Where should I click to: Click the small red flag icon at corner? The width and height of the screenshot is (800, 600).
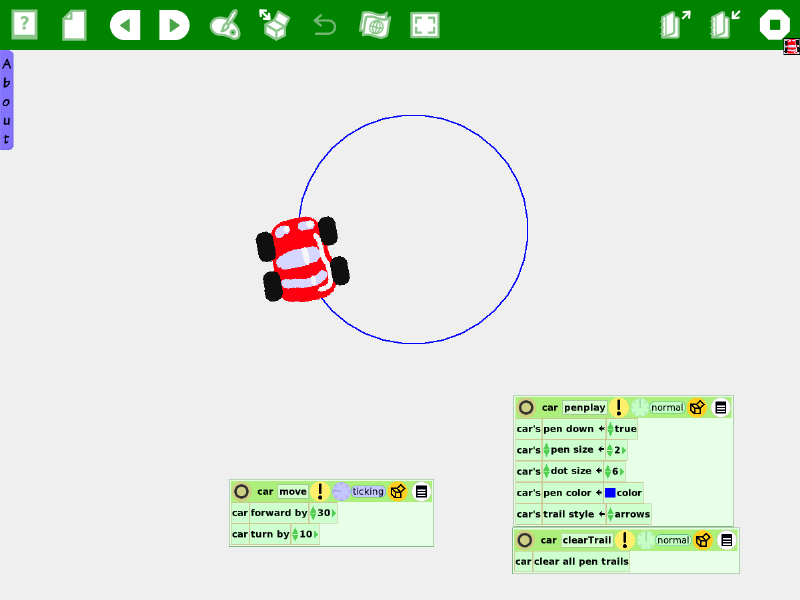coord(791,47)
